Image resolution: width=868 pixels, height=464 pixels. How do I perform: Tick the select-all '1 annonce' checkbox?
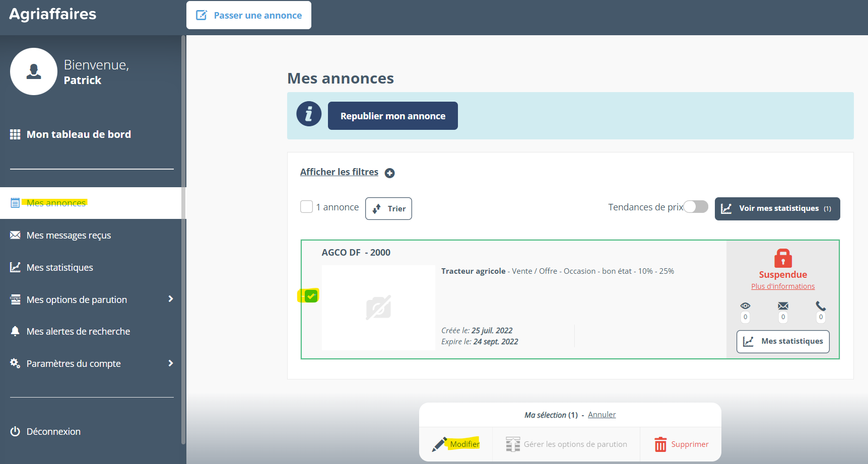point(306,207)
